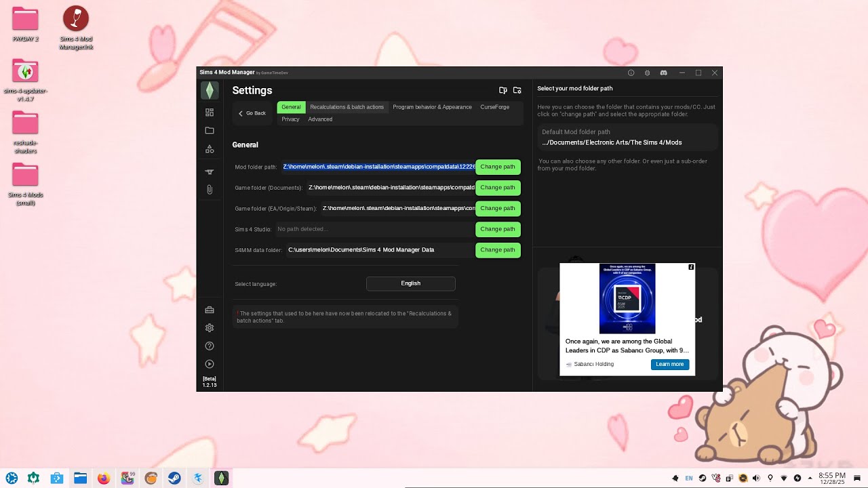The width and height of the screenshot is (868, 488).
Task: Click Change path for Mod folder path
Action: click(x=498, y=167)
